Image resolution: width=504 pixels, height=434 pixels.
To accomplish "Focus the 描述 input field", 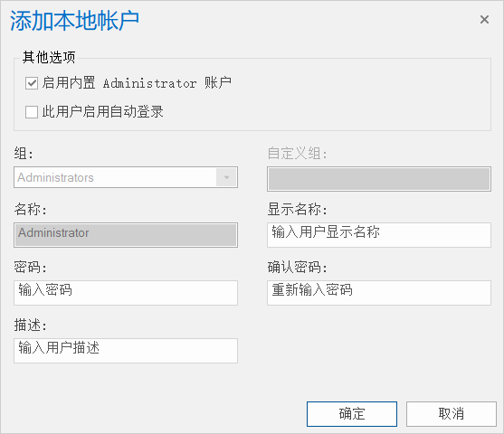I will point(126,351).
